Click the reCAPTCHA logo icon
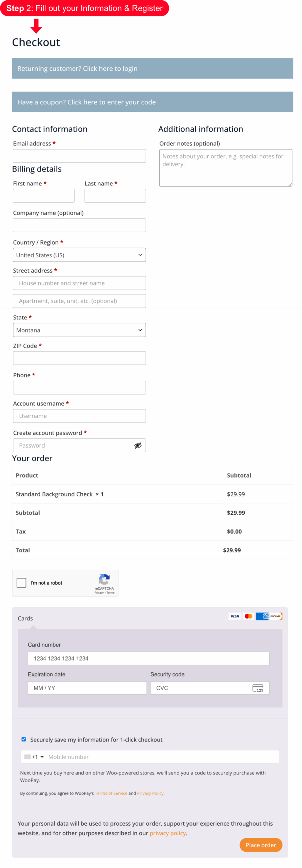The height and width of the screenshot is (868, 302). click(104, 579)
